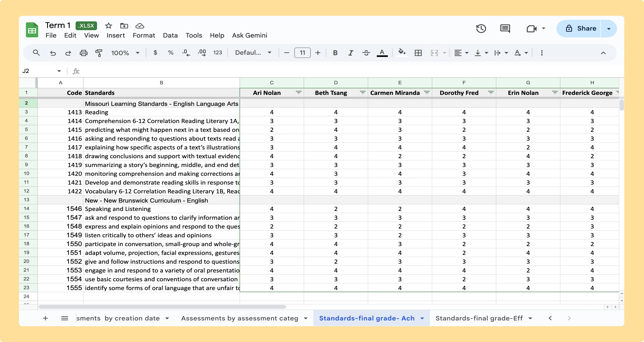Open the comments panel icon
The width and height of the screenshot is (644, 342).
pos(505,28)
